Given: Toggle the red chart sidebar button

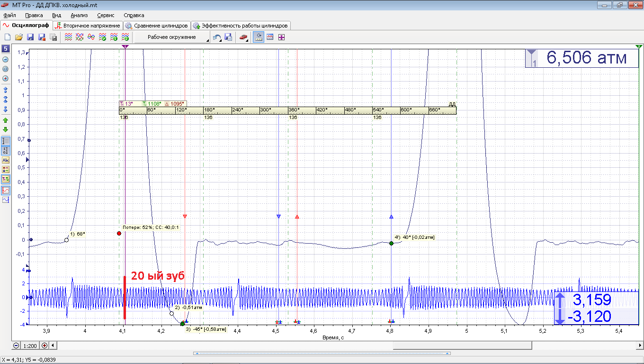Looking at the screenshot, I should tap(6, 191).
